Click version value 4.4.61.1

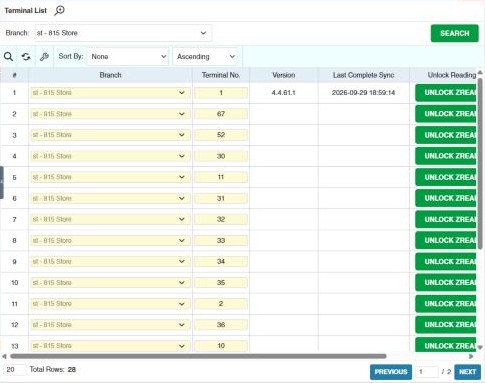(283, 93)
